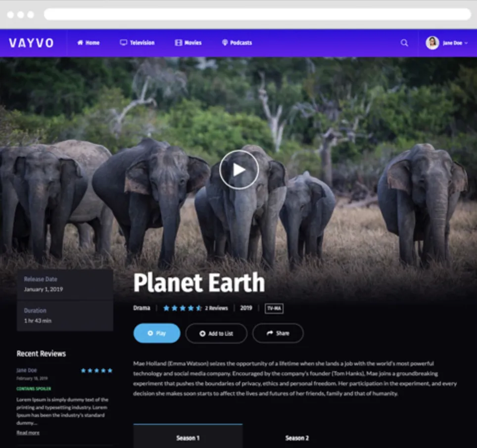The width and height of the screenshot is (477, 448).
Task: Click the VAYVO logo
Action: 31,43
